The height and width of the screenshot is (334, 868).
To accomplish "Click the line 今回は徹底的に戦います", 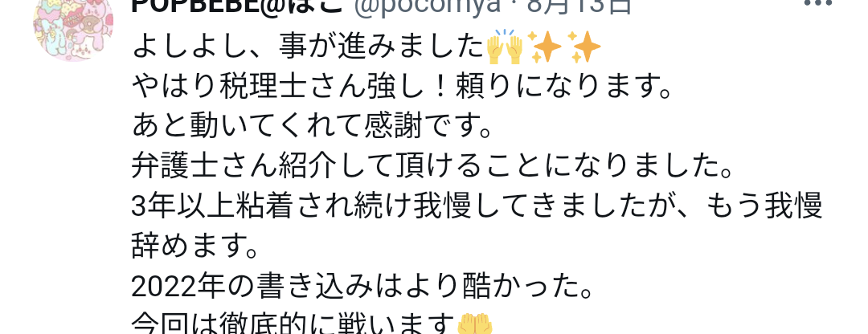I will [x=312, y=324].
